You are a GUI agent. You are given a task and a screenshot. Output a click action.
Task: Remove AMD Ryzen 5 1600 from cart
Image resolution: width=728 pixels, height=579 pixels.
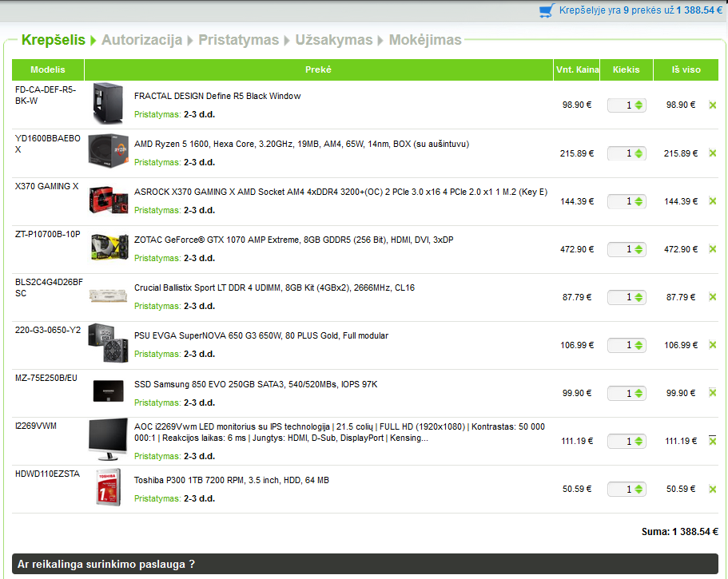(x=713, y=153)
